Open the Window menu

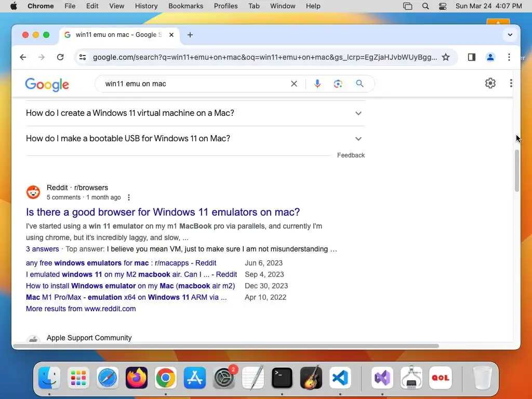(x=283, y=6)
